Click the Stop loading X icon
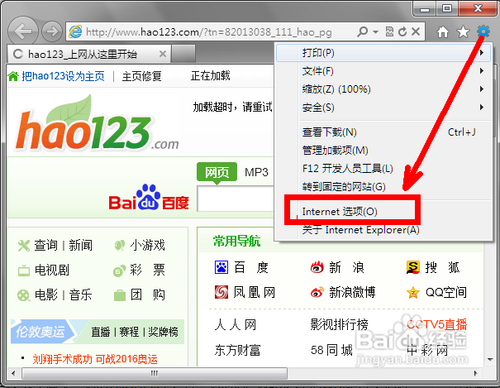The width and height of the screenshot is (500, 388). coord(415,32)
